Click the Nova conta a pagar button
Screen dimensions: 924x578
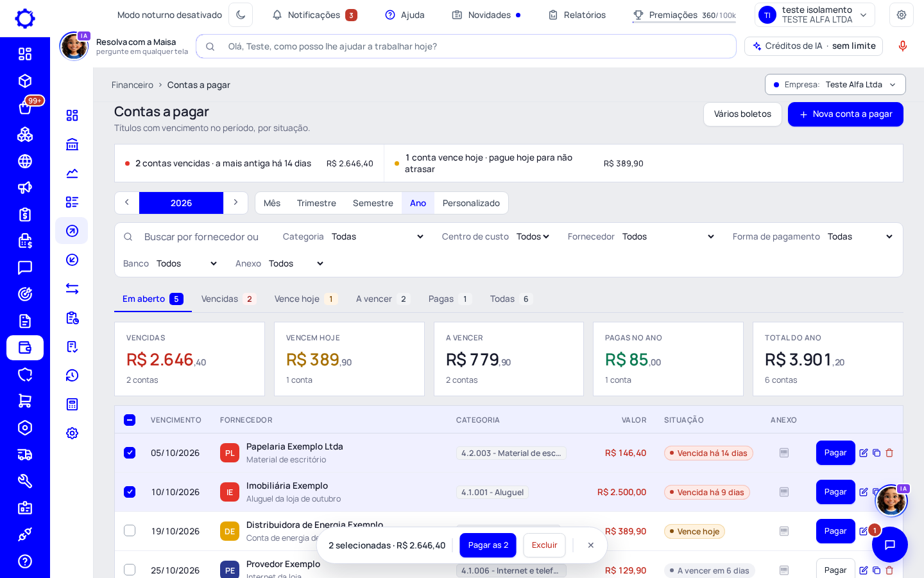pos(845,114)
